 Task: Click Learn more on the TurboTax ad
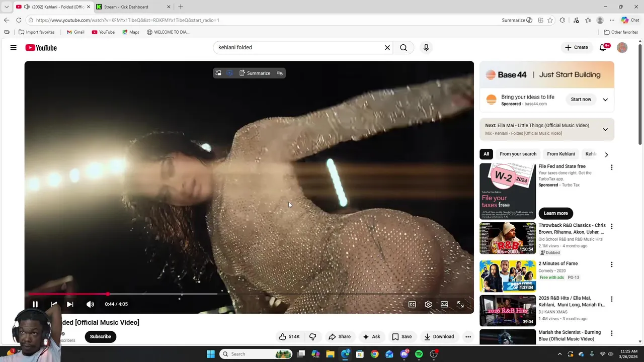[x=555, y=213]
